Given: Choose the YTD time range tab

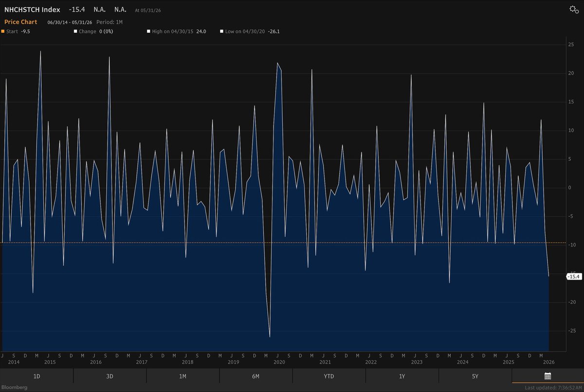Looking at the screenshot, I should [328, 376].
